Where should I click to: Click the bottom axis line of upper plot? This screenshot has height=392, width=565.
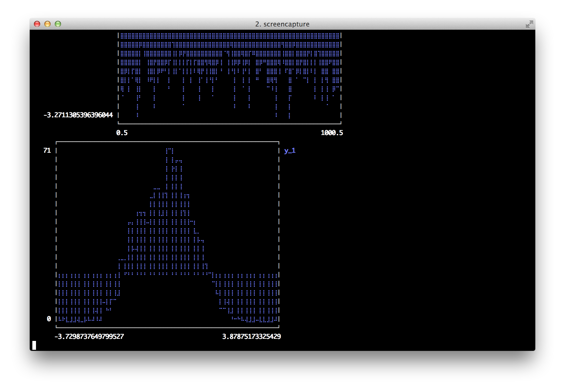click(x=230, y=124)
